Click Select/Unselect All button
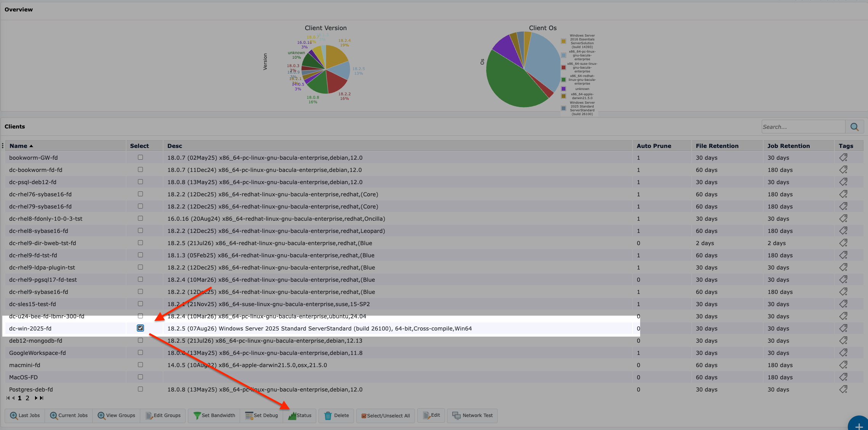This screenshot has width=868, height=430. 385,416
